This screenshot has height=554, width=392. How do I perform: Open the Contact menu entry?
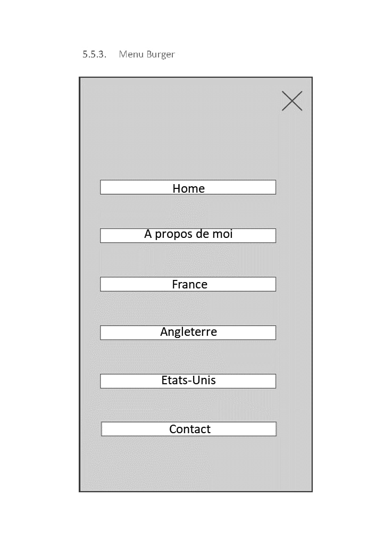coord(189,429)
